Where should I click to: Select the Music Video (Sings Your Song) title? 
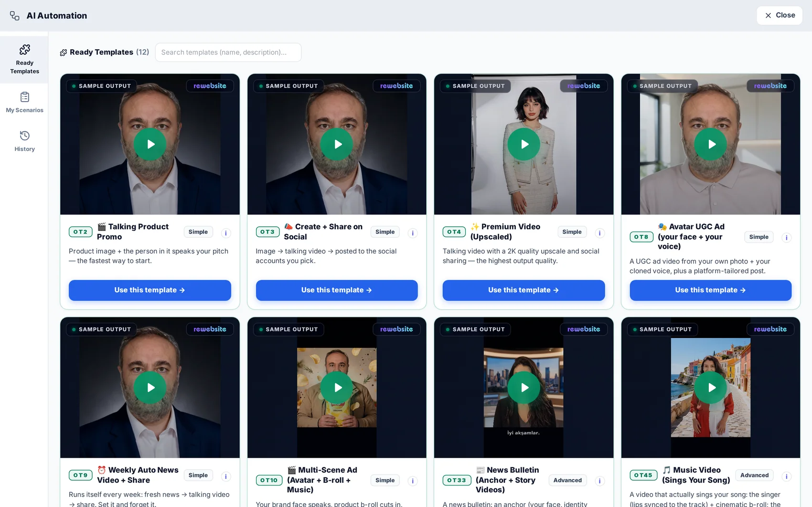(x=696, y=475)
